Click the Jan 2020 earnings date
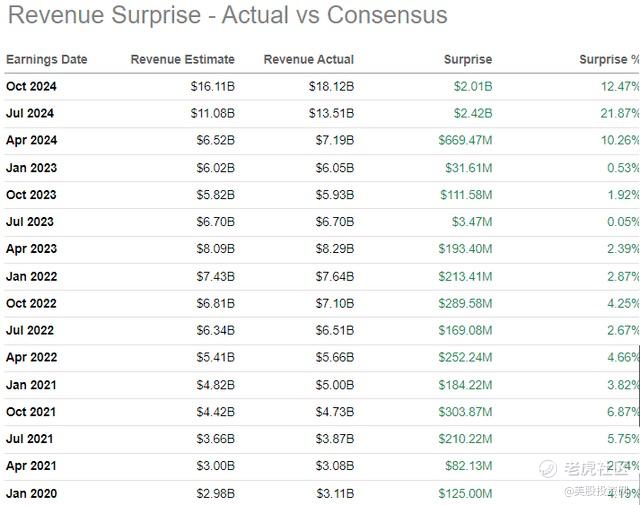Screen dimensions: 640x505 coord(31,493)
